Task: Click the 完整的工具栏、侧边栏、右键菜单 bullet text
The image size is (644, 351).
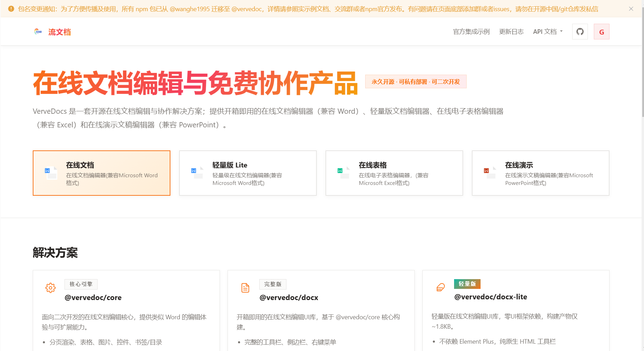Action: tap(290, 342)
